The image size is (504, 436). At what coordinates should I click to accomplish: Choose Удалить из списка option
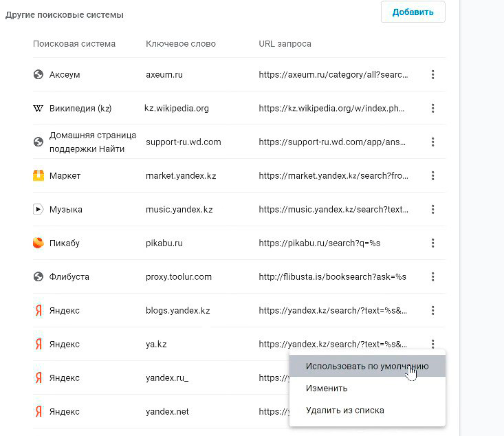(x=344, y=411)
